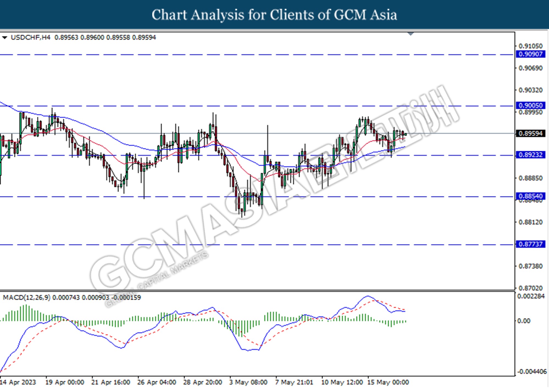The image size is (549, 392).
Task: Click the Chart Analysis for Clients title
Action: (274, 15)
